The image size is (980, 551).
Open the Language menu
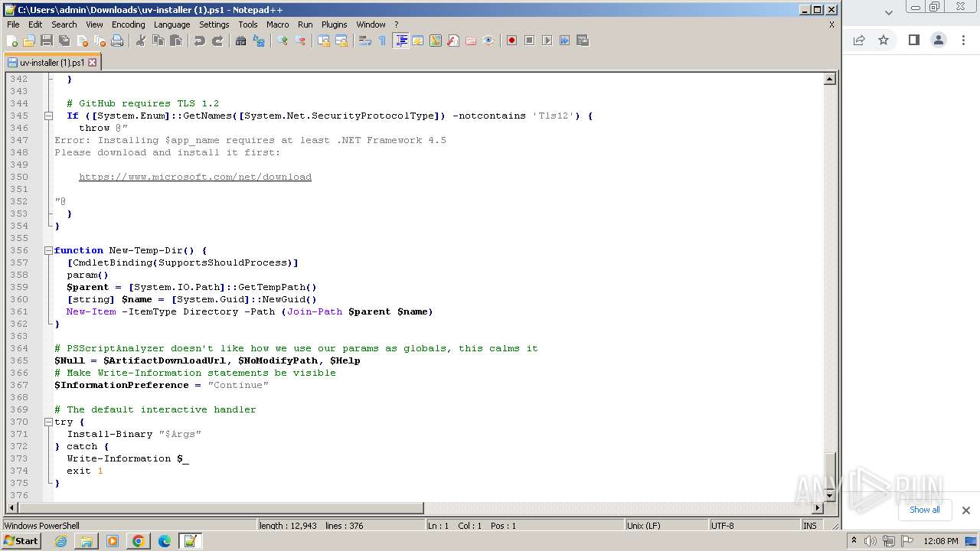[171, 24]
